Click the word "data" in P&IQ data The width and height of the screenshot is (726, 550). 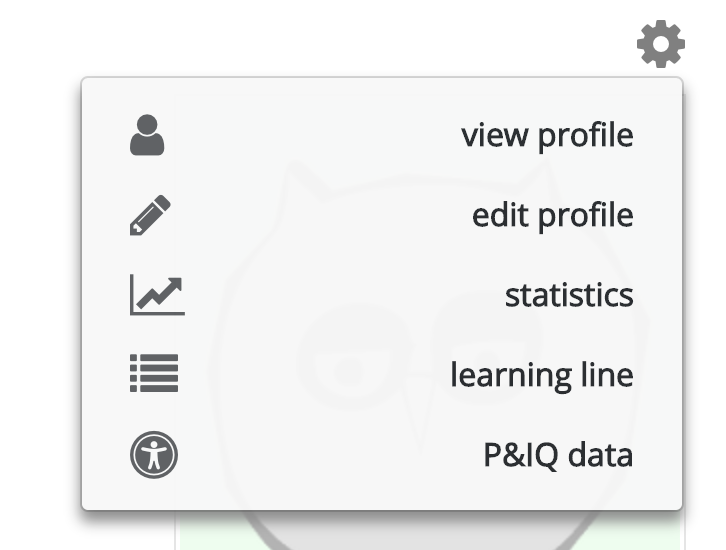pos(601,455)
